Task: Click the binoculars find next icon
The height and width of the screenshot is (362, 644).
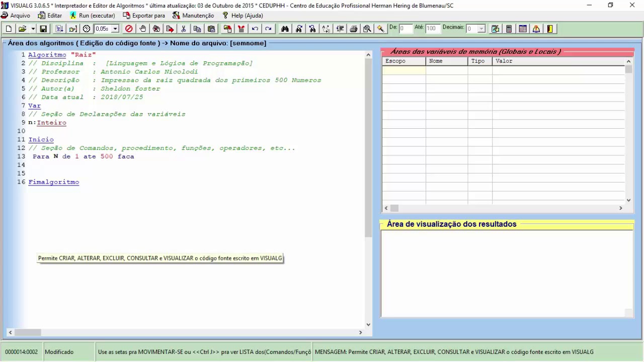Action: point(299,29)
